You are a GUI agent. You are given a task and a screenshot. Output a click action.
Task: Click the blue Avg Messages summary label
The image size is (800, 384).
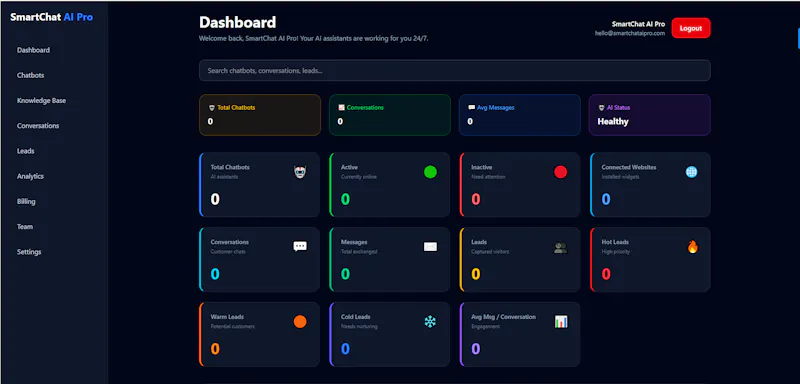(x=495, y=108)
